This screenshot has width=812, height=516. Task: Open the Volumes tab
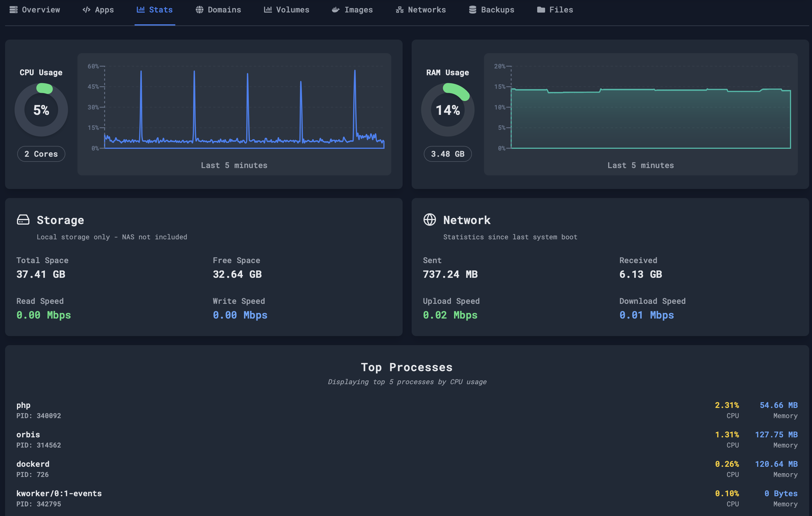point(287,10)
